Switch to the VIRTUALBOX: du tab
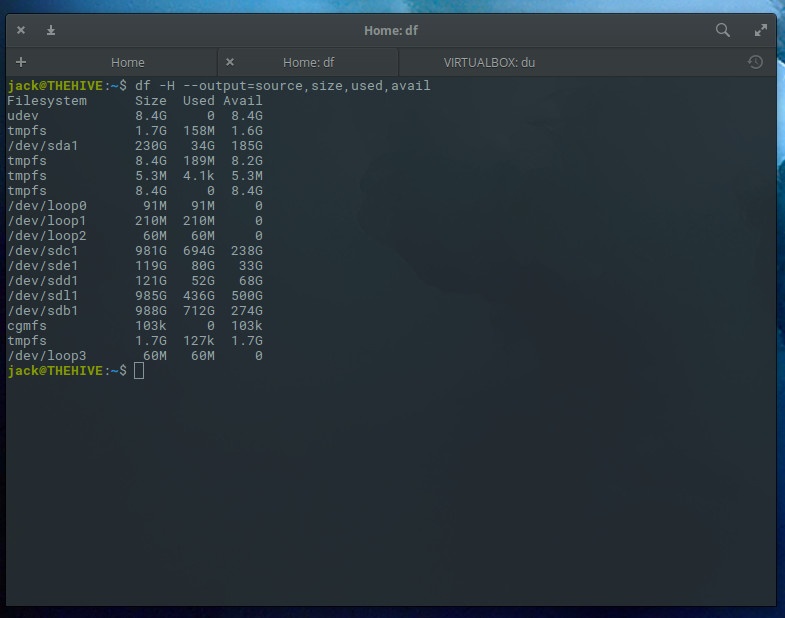This screenshot has width=785, height=618. (x=489, y=62)
